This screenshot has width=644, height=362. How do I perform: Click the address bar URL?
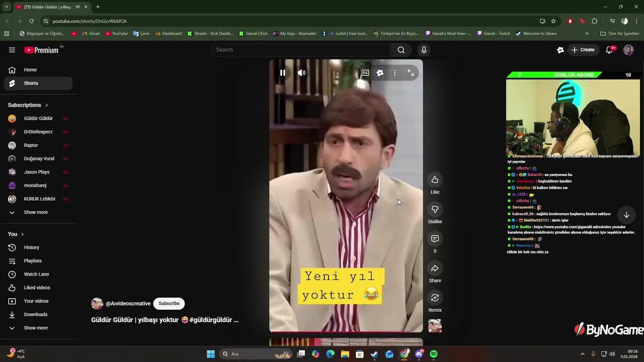pyautogui.click(x=90, y=21)
